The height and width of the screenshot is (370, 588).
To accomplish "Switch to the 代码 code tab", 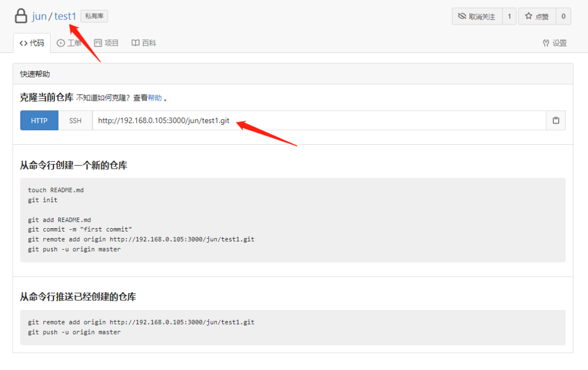I will pyautogui.click(x=32, y=43).
